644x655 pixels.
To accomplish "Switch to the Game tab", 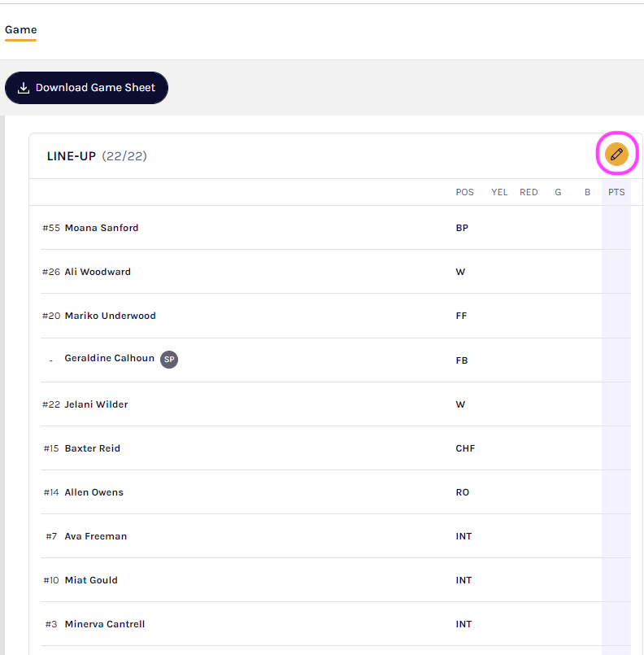I will click(20, 30).
